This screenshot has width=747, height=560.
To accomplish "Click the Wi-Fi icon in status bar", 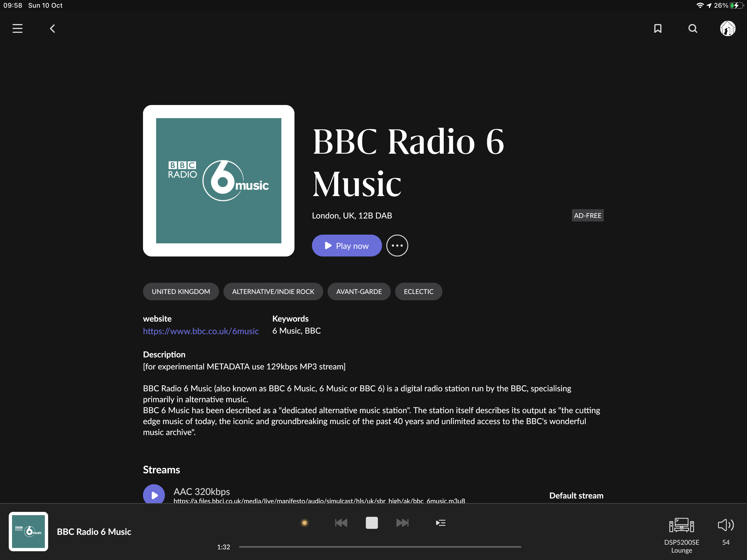I will 700,5.
